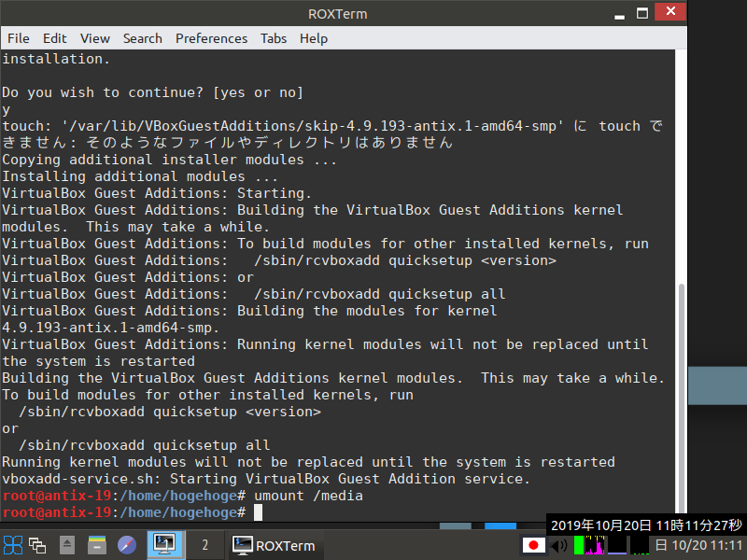Image resolution: width=747 pixels, height=560 pixels.
Task: Click the green CPU monitor graph
Action: (579, 545)
